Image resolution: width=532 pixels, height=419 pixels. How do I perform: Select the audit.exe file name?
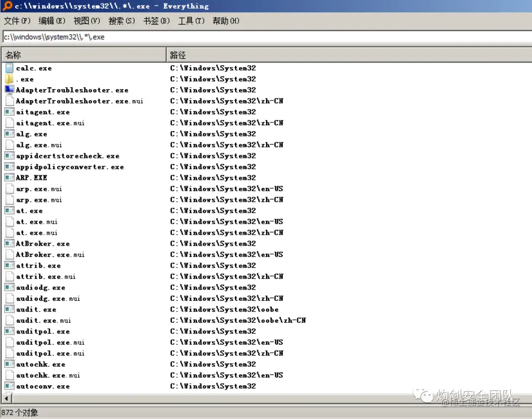click(x=36, y=310)
